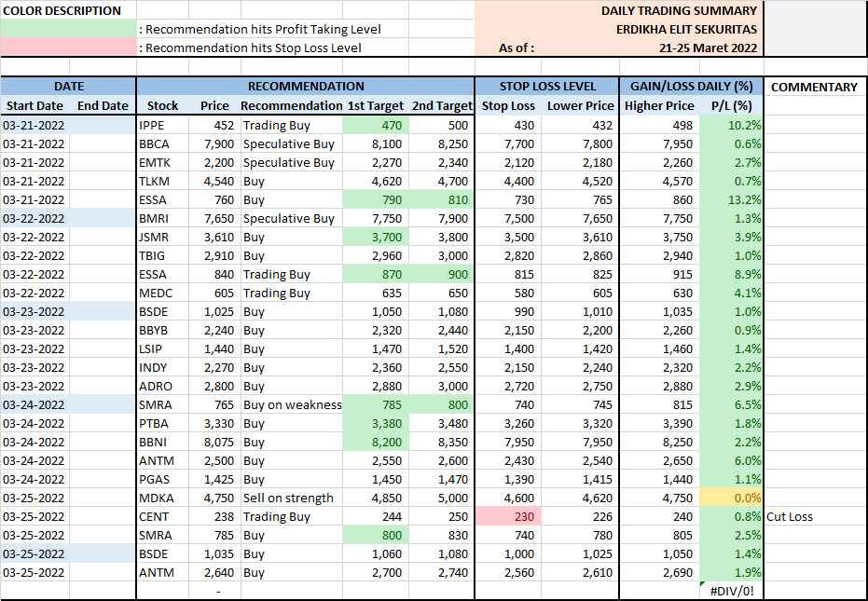
Task: Click the pink Stop Loss legend swatch
Action: pyautogui.click(x=69, y=48)
